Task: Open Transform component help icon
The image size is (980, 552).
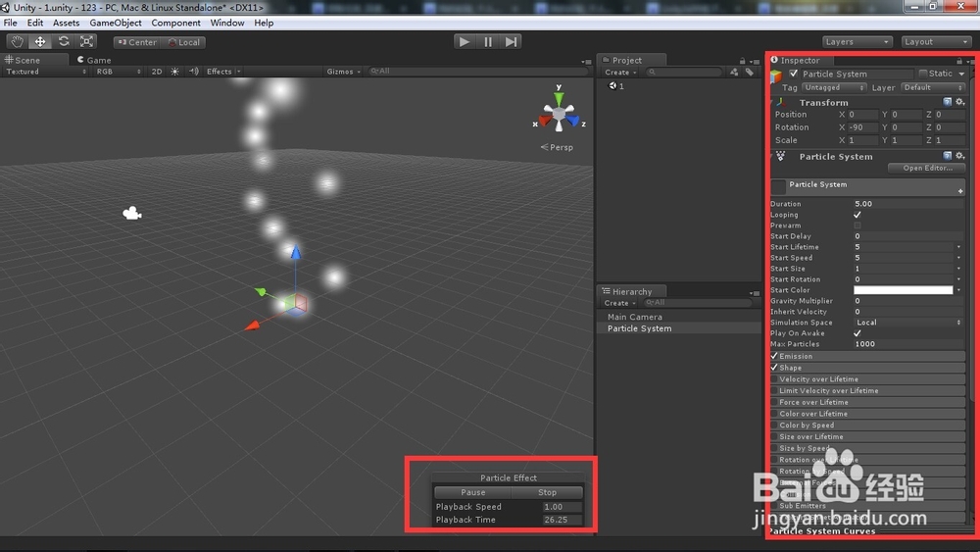Action: pyautogui.click(x=948, y=102)
